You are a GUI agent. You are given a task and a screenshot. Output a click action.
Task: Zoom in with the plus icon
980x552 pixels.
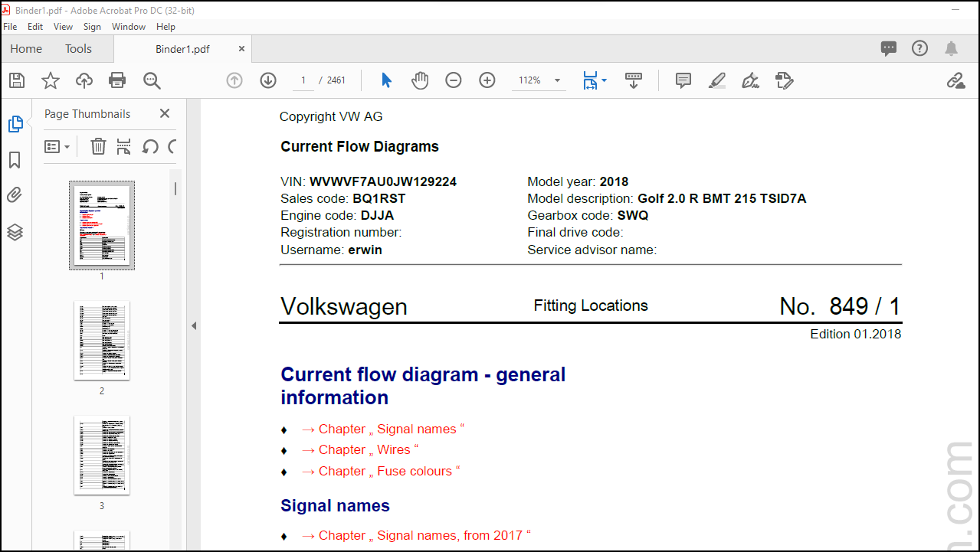coord(487,80)
